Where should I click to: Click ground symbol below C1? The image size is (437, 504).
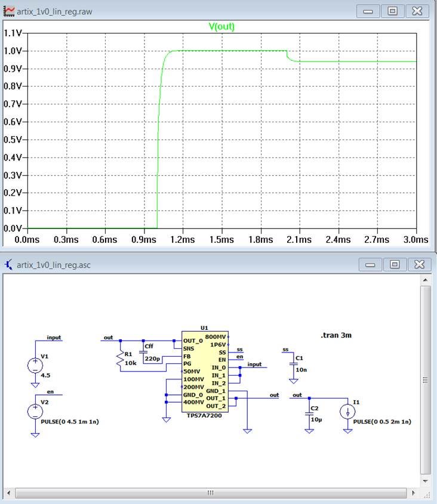(x=294, y=381)
